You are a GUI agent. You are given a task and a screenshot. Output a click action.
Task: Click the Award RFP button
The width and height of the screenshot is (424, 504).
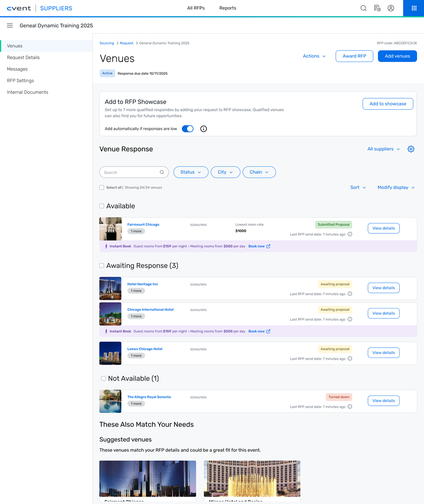[354, 56]
